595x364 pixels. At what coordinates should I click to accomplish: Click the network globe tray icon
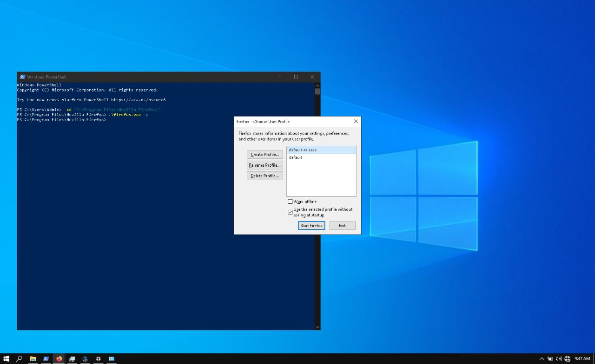(567, 358)
